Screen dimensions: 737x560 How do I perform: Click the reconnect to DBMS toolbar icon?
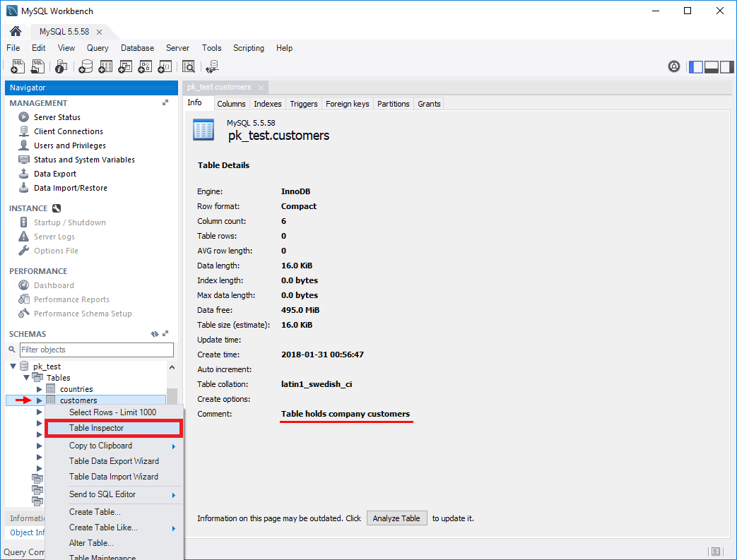pos(212,66)
